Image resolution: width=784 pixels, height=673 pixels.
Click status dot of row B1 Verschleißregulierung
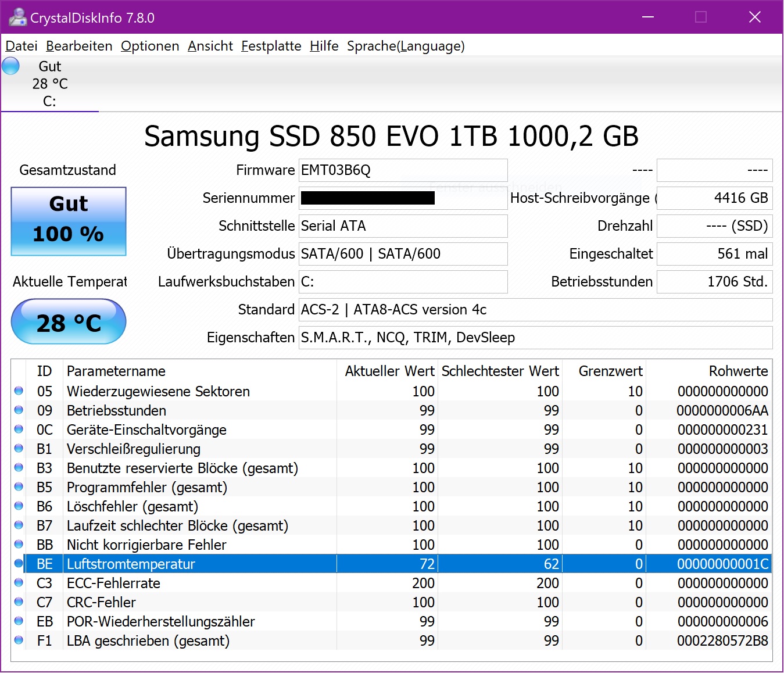pyautogui.click(x=19, y=449)
